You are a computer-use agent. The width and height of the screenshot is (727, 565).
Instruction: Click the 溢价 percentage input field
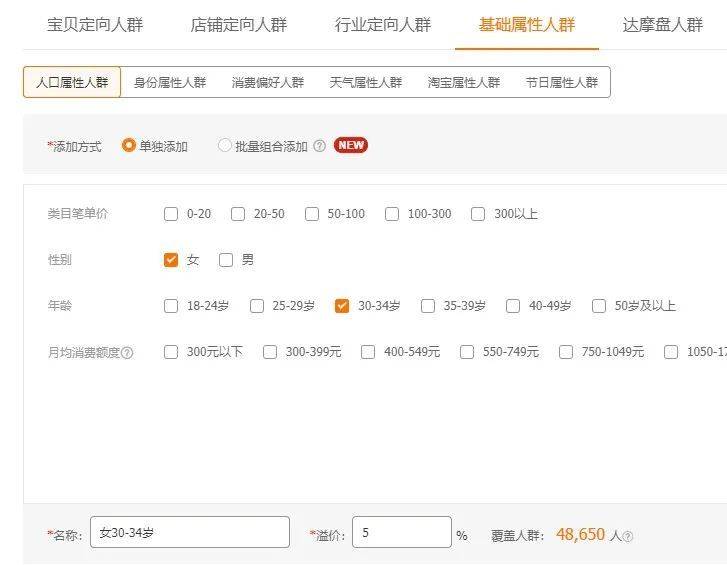401,533
